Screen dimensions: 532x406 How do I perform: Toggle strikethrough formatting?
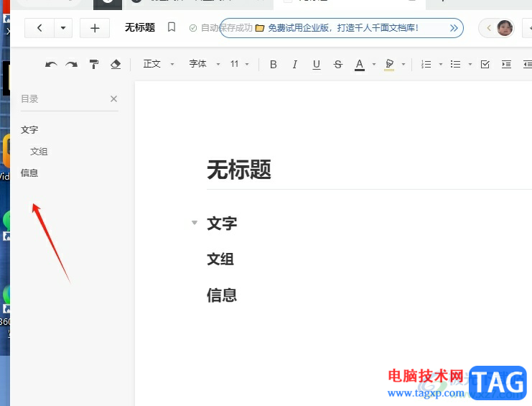click(x=337, y=64)
